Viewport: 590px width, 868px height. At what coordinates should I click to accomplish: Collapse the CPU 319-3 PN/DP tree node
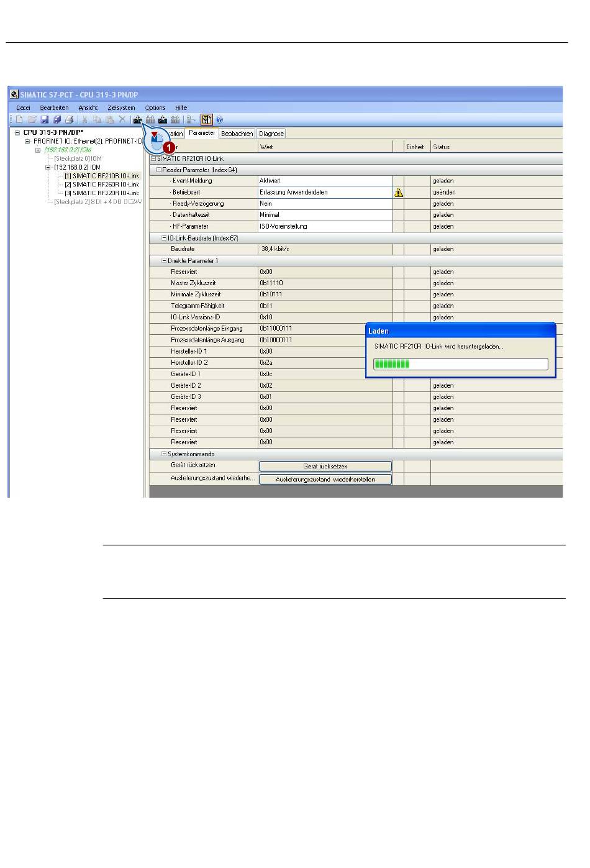point(18,132)
